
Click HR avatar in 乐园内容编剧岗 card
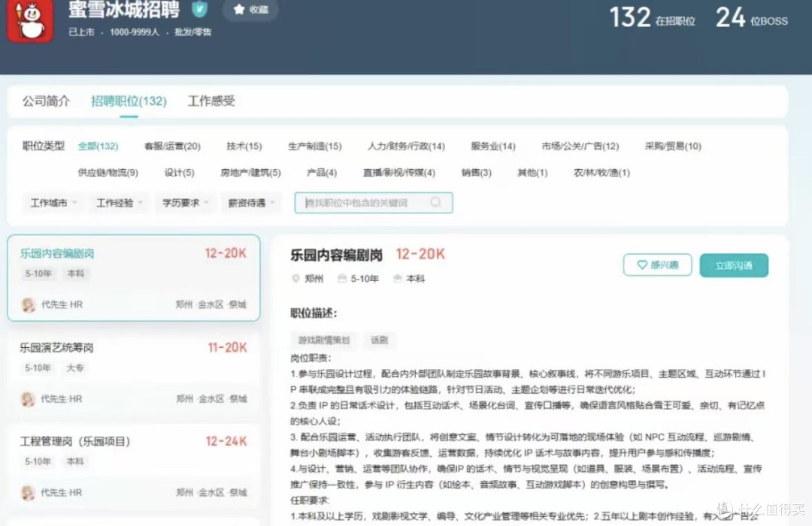pyautogui.click(x=29, y=304)
